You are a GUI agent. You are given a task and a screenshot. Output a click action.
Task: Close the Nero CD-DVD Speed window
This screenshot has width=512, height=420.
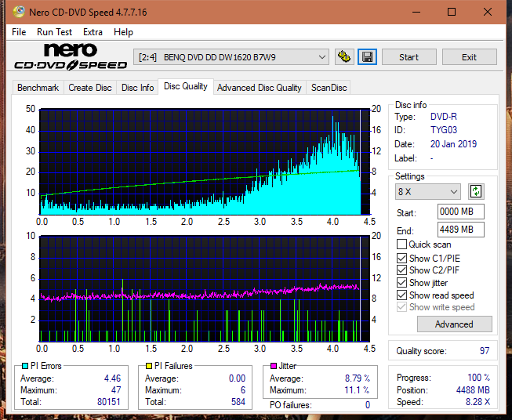488,12
